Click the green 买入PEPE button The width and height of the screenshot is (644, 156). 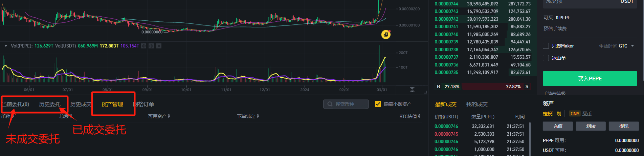pyautogui.click(x=590, y=78)
